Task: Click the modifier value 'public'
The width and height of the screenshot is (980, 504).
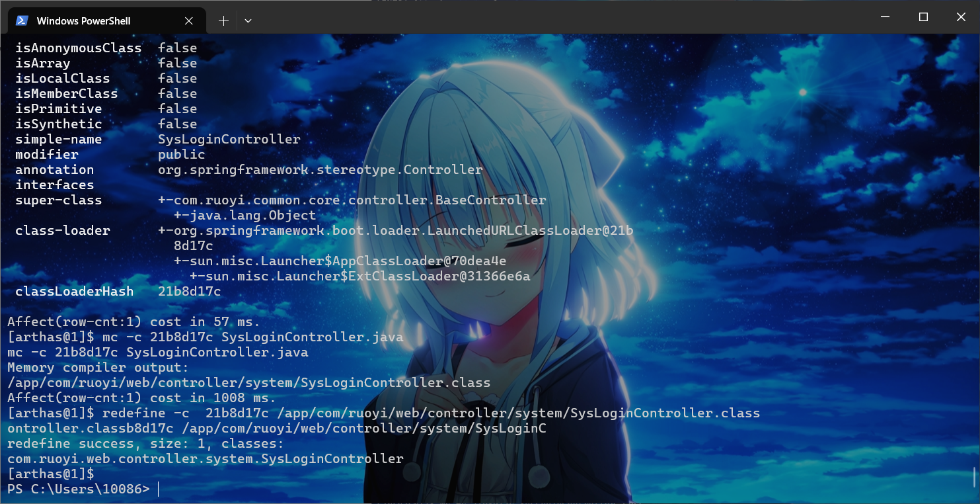Action: pos(181,155)
